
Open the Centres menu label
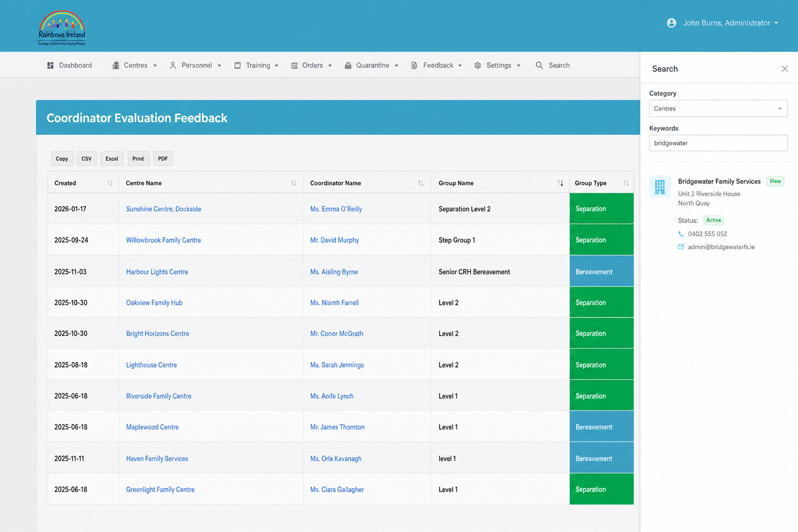[136, 65]
